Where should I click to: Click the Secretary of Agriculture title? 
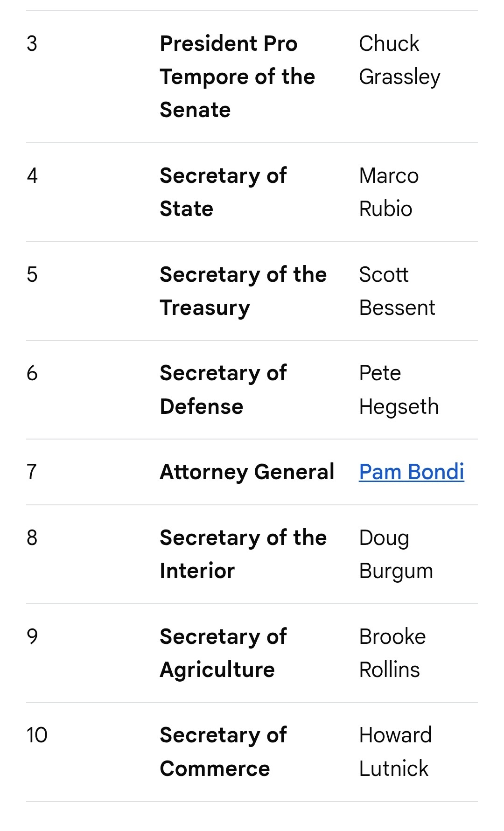(x=223, y=653)
